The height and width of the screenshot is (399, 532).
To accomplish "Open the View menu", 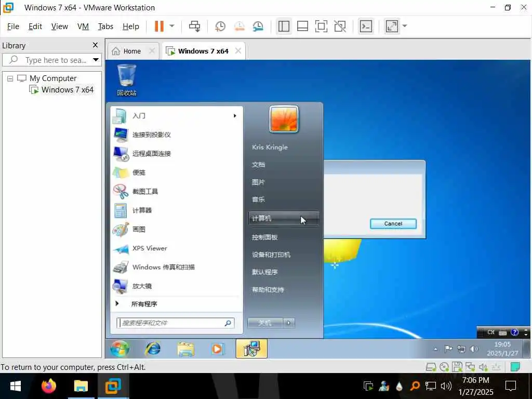I will click(x=59, y=26).
